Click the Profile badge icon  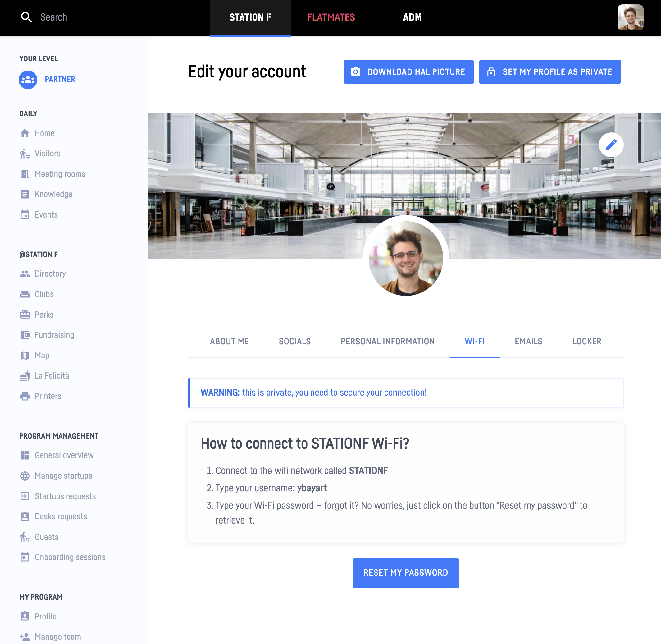click(25, 616)
